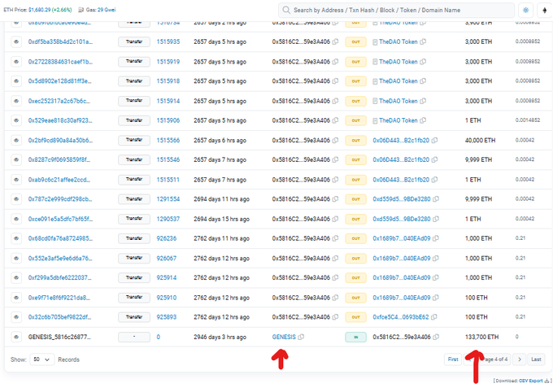553x392 pixels.
Task: Open transaction 0x68cd0fa76a8724985 link
Action: (60, 238)
